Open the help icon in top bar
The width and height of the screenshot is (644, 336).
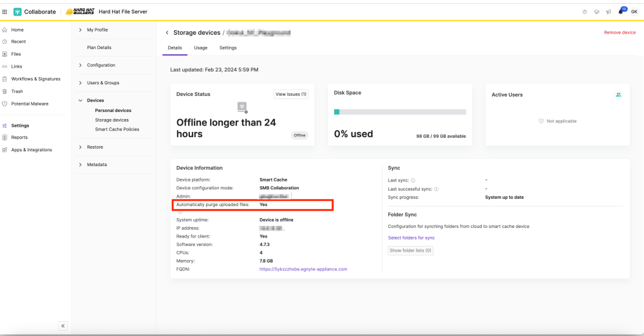pyautogui.click(x=585, y=12)
